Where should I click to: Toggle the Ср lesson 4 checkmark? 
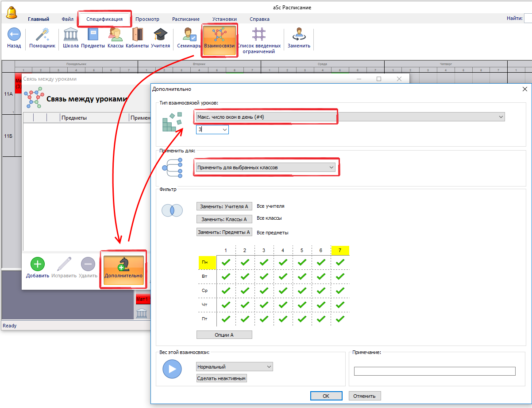pyautogui.click(x=283, y=291)
